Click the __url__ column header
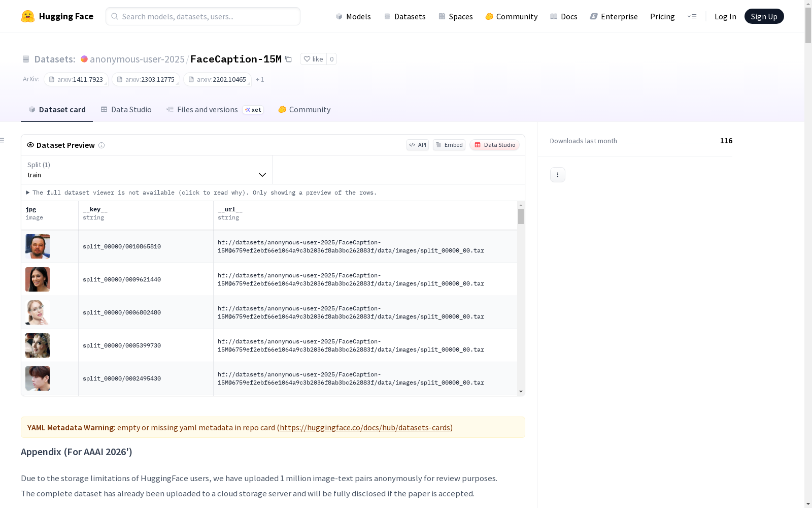This screenshot has width=812, height=508. (x=365, y=215)
